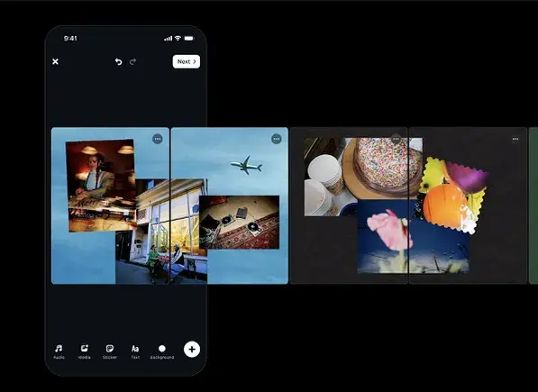Select the turntables on rug photo
Image resolution: width=538 pixels, height=392 pixels.
click(x=239, y=223)
